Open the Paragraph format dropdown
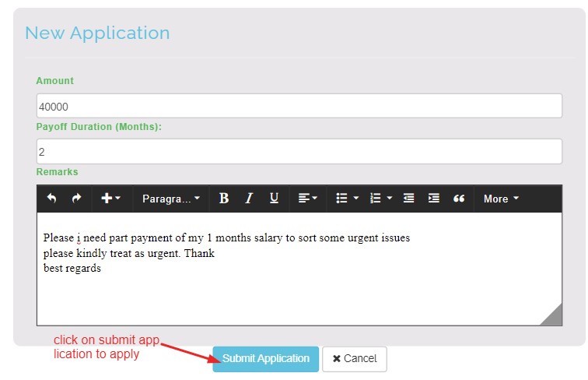This screenshot has width=588, height=380. (x=171, y=199)
